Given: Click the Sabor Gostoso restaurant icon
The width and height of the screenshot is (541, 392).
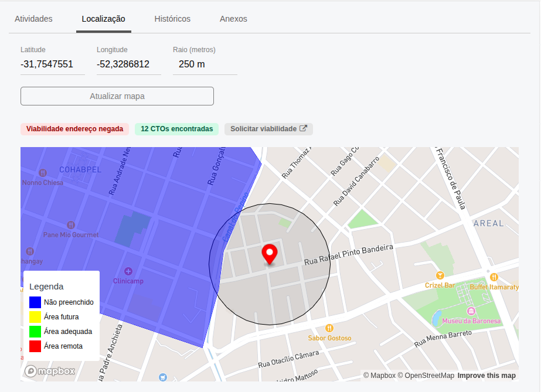Looking at the screenshot, I should tap(329, 328).
